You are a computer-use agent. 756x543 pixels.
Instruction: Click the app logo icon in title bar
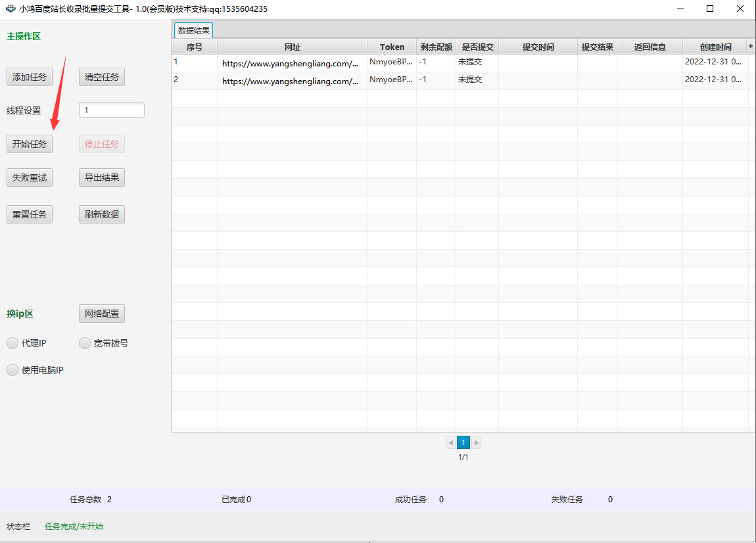(x=11, y=9)
